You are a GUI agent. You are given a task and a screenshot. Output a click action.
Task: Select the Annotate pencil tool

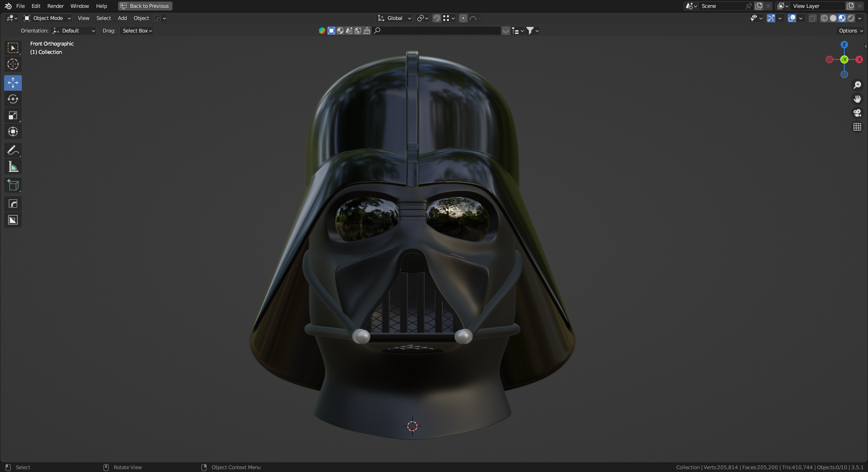click(13, 150)
